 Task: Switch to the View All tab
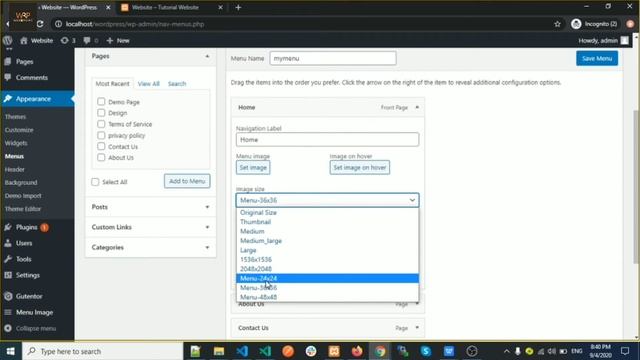pyautogui.click(x=149, y=84)
